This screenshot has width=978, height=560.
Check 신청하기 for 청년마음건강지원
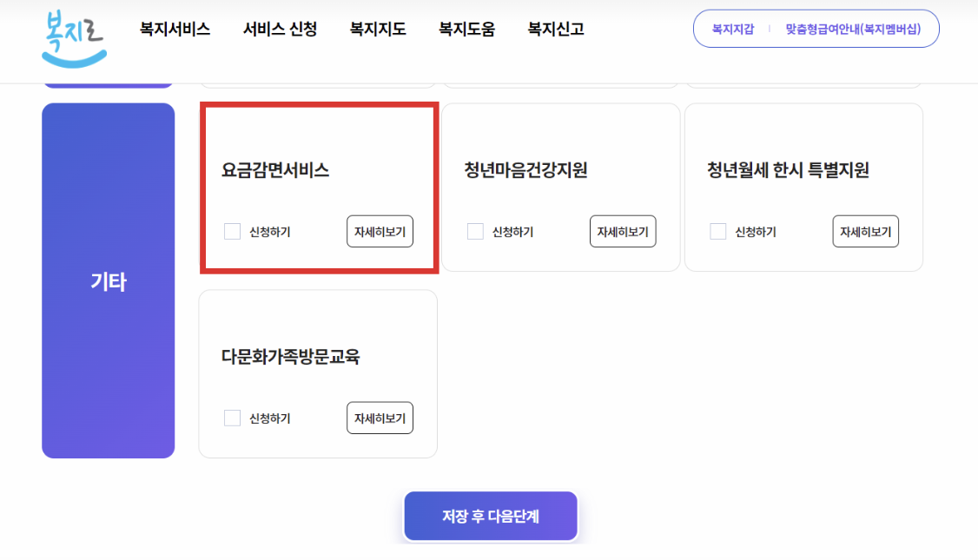[475, 231]
